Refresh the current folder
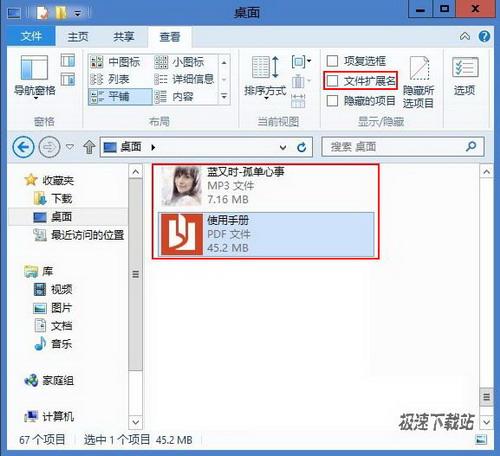 point(302,147)
